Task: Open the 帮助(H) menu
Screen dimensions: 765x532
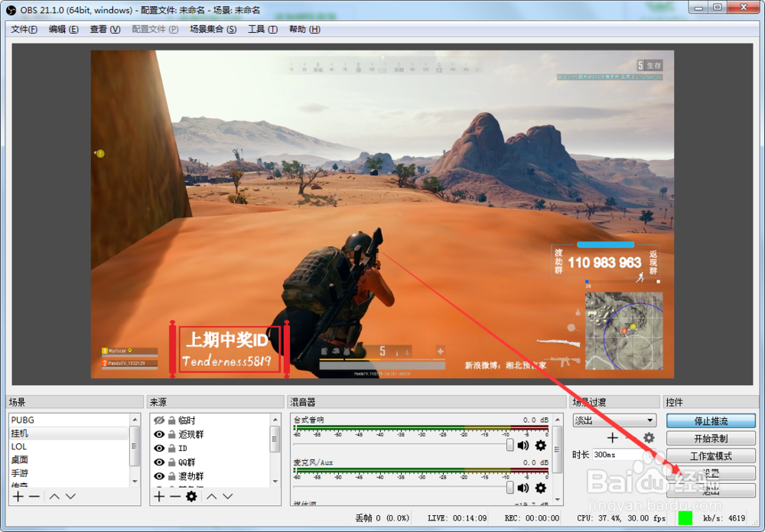Action: point(304,29)
